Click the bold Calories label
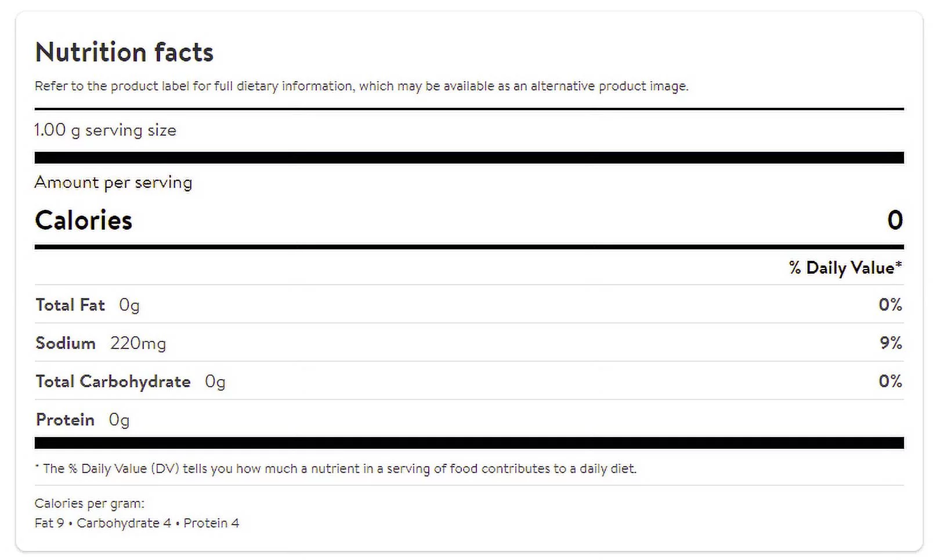The width and height of the screenshot is (933, 560). 84,220
